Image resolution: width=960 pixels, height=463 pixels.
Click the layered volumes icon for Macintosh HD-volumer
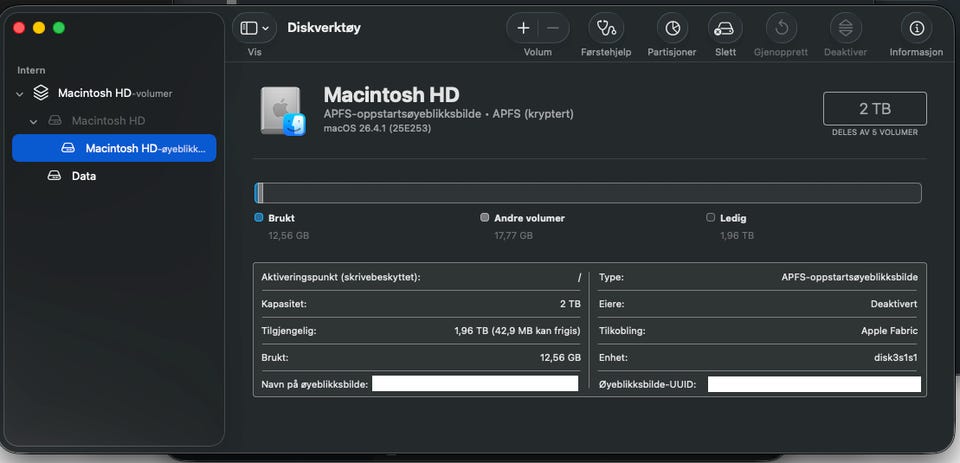(41, 93)
